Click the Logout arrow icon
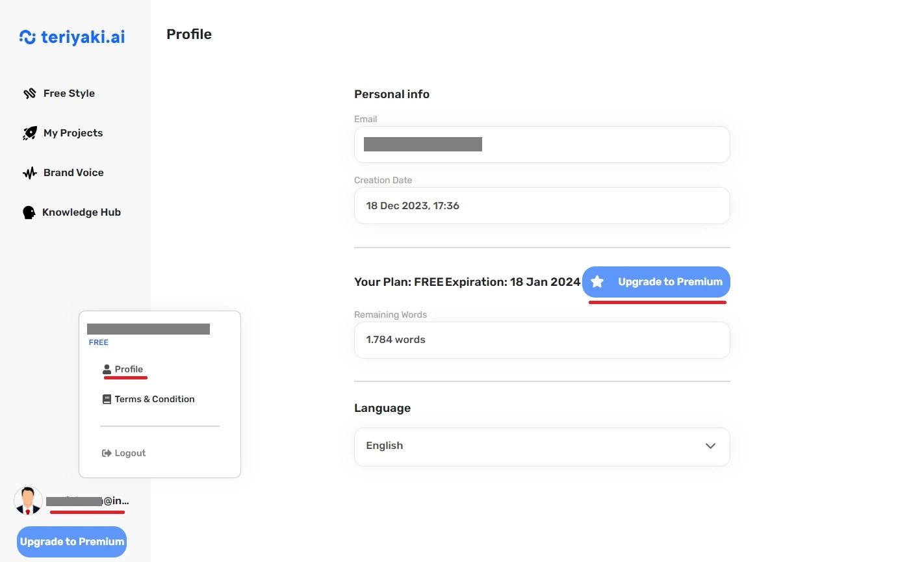924x562 pixels. point(107,453)
